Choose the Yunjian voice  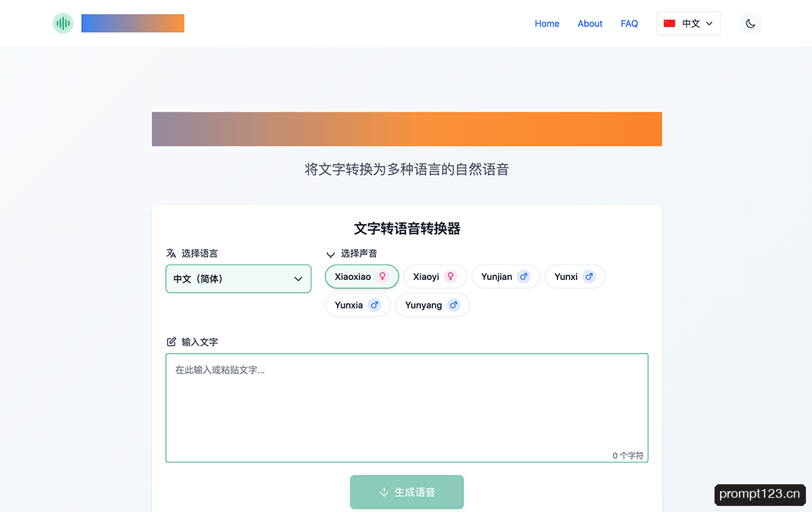[505, 277]
